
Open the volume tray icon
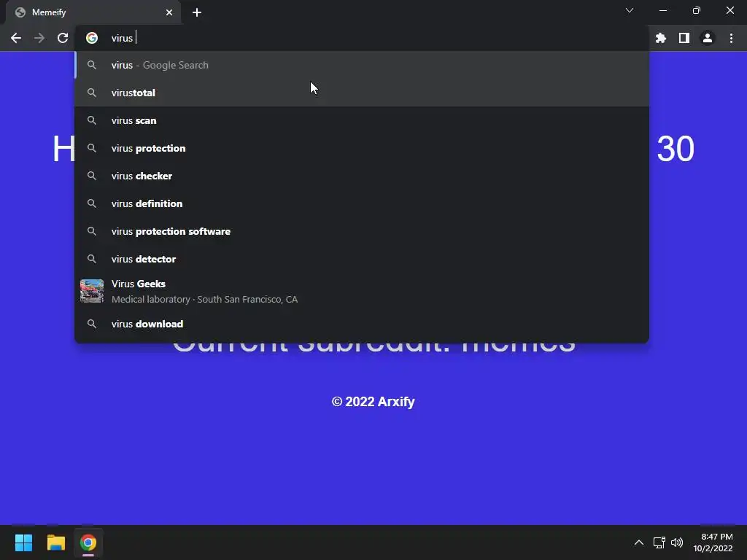click(676, 542)
